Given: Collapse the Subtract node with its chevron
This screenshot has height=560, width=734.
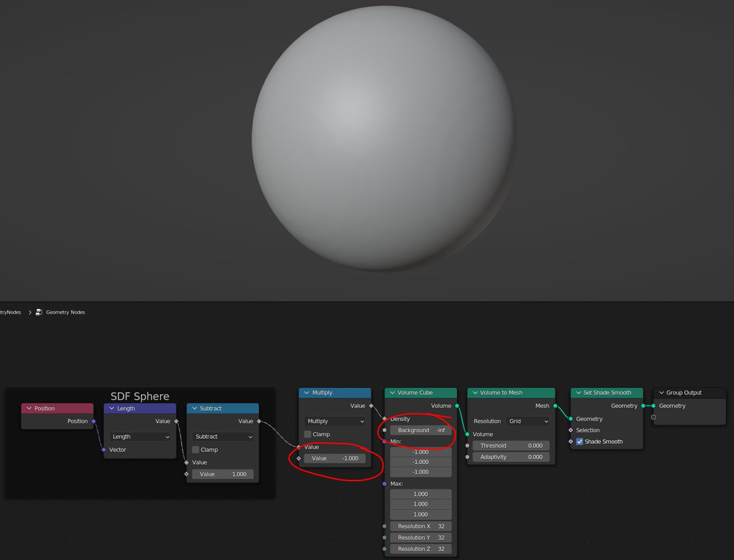Looking at the screenshot, I should (195, 408).
